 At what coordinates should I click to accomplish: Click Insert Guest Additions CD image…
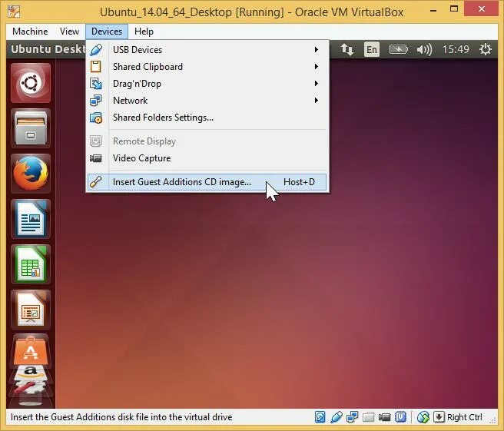point(207,182)
